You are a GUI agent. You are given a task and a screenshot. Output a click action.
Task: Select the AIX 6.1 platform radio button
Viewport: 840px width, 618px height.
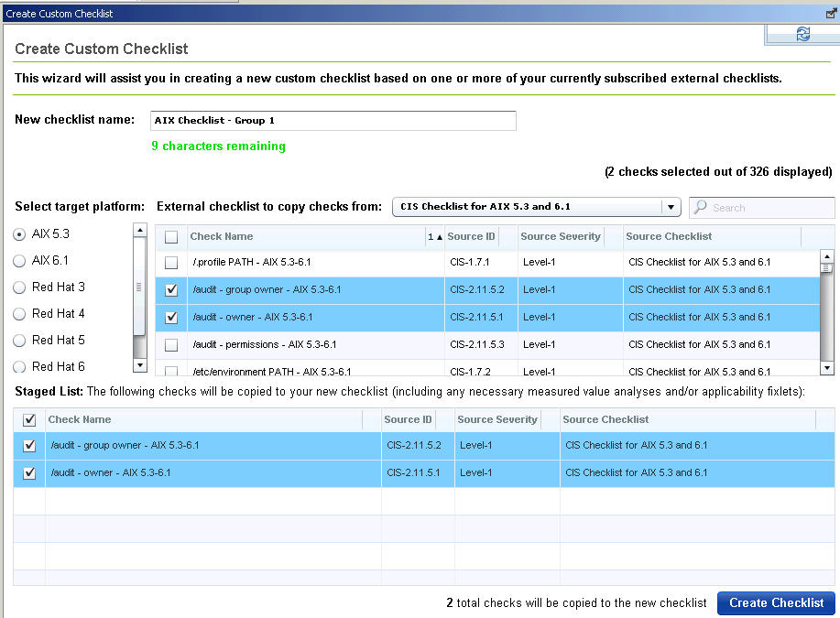tap(19, 261)
